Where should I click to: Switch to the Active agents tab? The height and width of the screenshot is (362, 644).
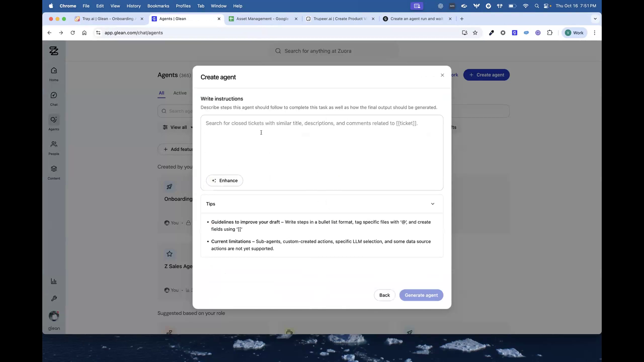pyautogui.click(x=180, y=93)
